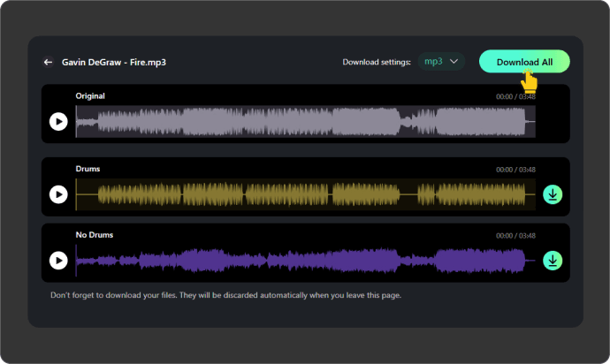Go back using the left arrow icon
The height and width of the screenshot is (364, 610).
tap(48, 62)
